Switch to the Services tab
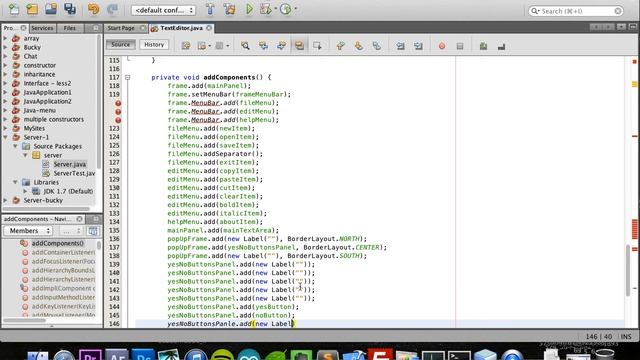The width and height of the screenshot is (640, 360). tap(42, 28)
